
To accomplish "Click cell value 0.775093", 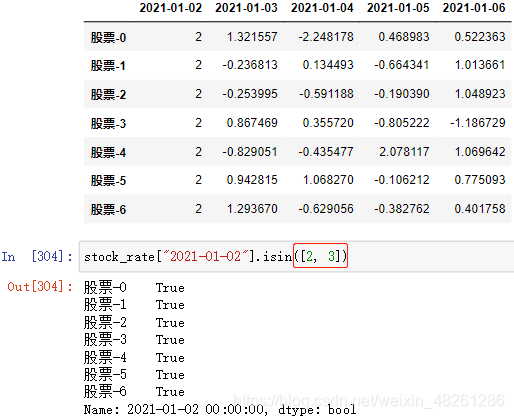I will click(x=480, y=180).
